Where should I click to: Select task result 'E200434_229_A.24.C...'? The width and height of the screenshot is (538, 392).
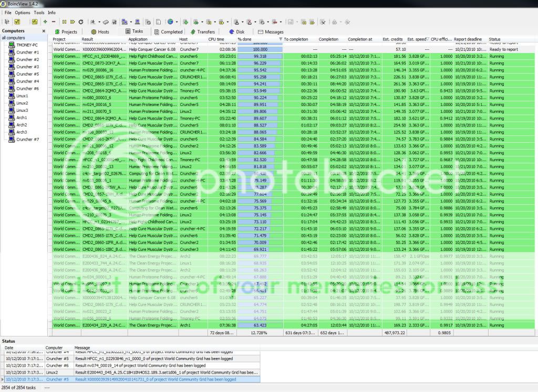[x=104, y=325]
